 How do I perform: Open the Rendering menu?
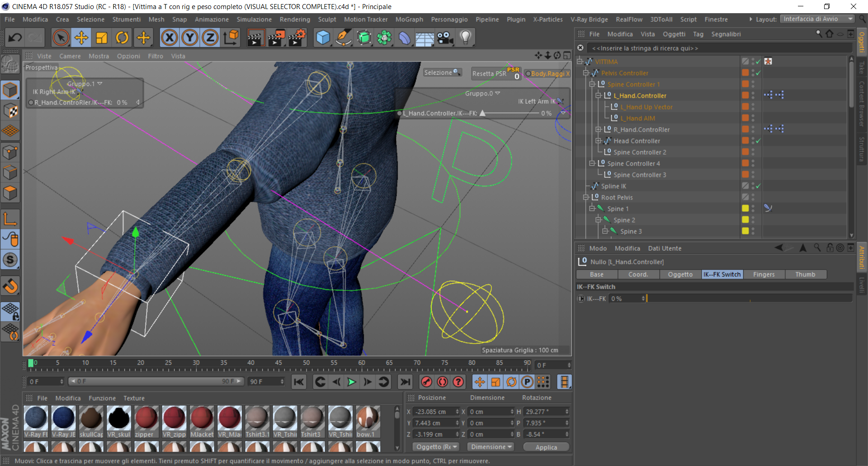[x=295, y=19]
